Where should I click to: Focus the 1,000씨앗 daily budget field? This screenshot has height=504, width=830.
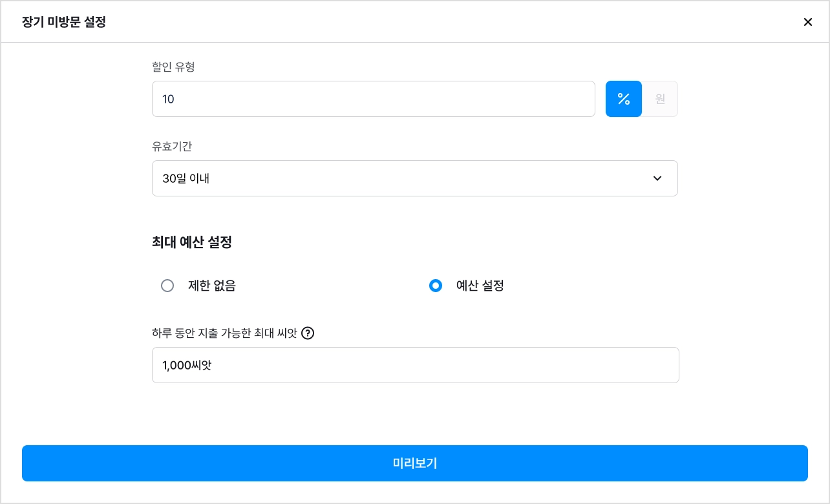point(416,365)
